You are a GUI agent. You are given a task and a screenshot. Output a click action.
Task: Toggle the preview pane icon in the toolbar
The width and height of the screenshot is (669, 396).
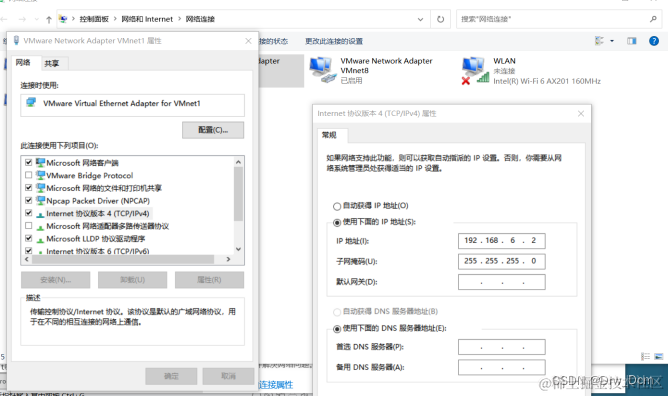(631, 41)
